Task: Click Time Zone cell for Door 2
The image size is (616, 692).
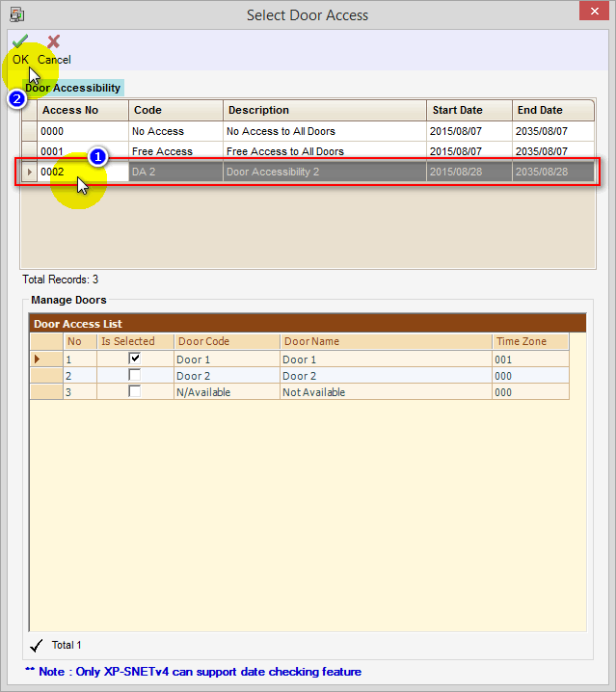Action: [529, 376]
